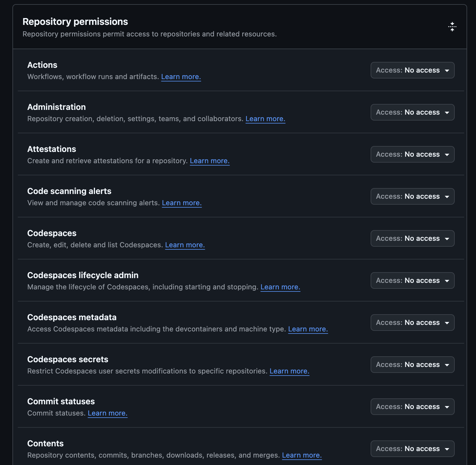
Task: Follow Learn more link for Attestations
Action: click(x=210, y=161)
